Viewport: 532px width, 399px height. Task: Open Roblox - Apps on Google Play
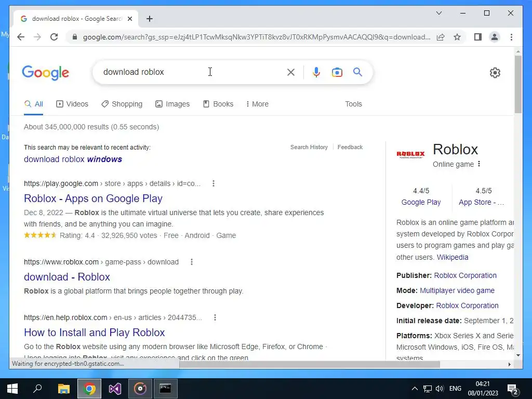tap(94, 198)
